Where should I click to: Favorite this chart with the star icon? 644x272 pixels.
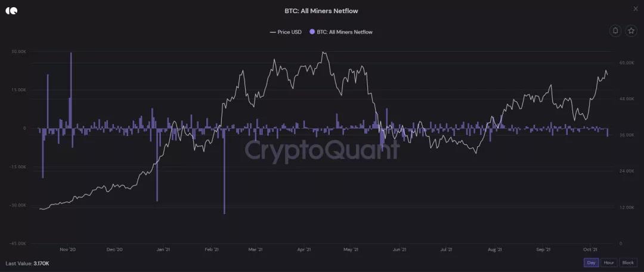pyautogui.click(x=631, y=31)
